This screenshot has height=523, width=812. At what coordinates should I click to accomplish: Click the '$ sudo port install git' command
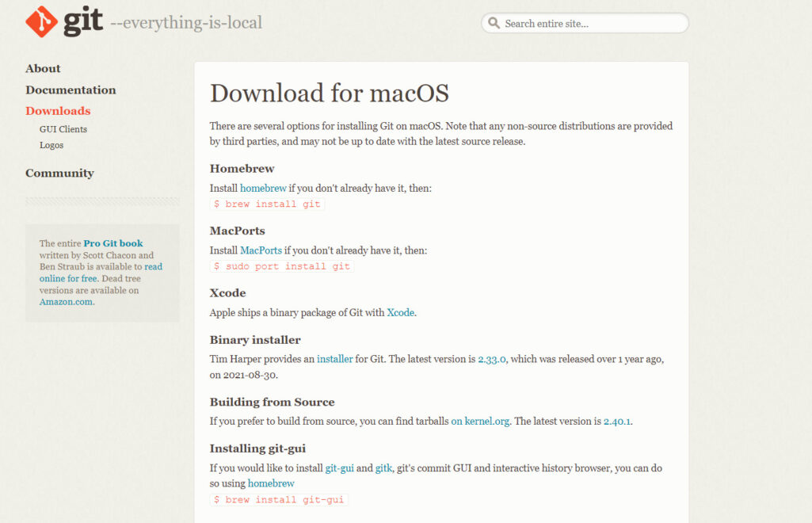(x=282, y=266)
